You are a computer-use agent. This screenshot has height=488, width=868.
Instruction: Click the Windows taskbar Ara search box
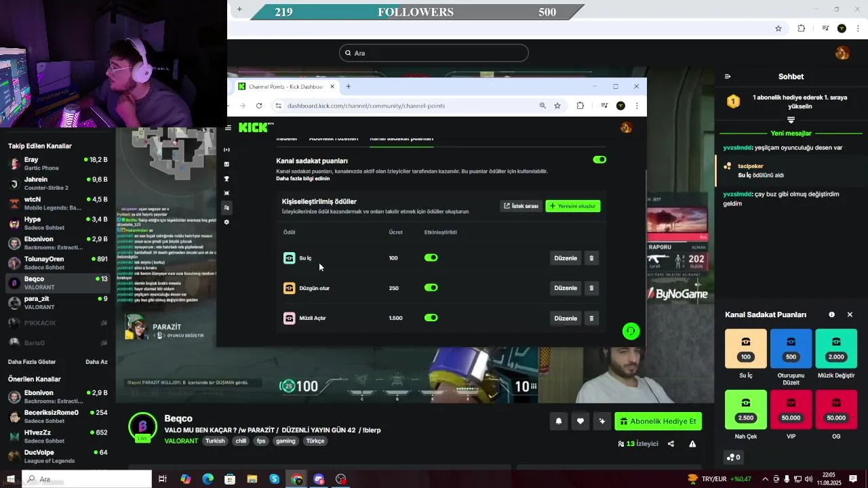pyautogui.click(x=87, y=479)
